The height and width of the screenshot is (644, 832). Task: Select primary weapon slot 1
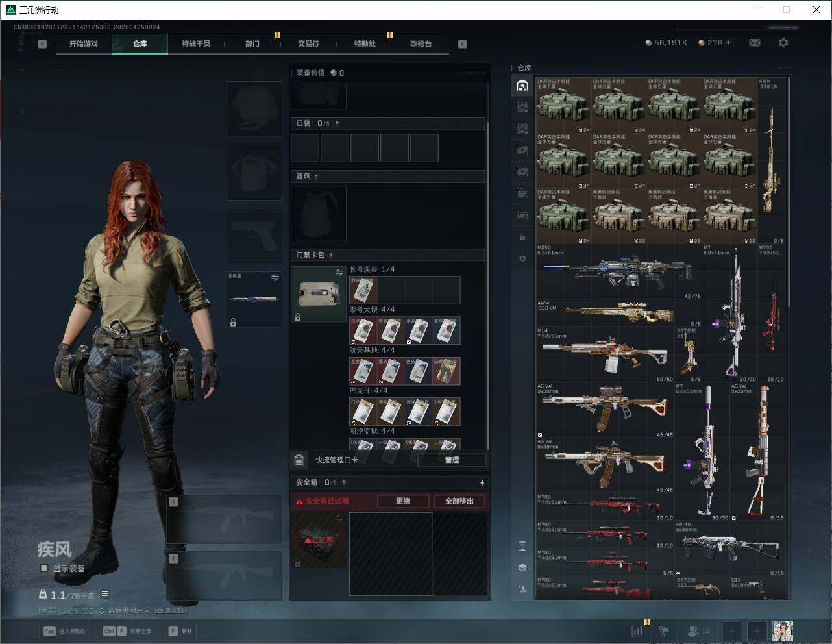point(225,519)
